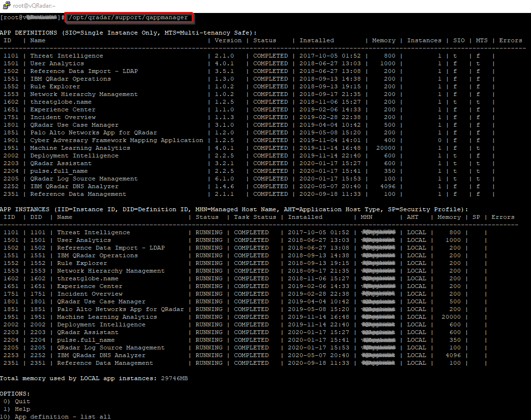Click the 'MTS' column header
Screen dimensions: 531x420
[482, 41]
